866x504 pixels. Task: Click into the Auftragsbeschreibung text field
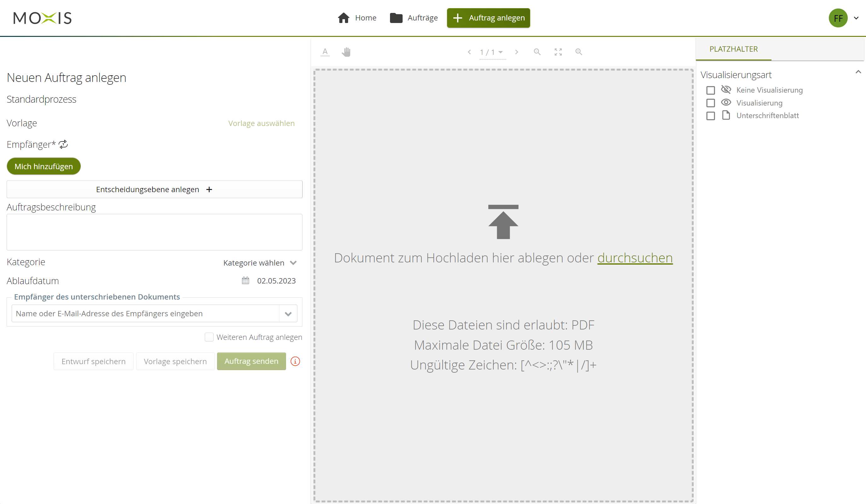click(154, 232)
